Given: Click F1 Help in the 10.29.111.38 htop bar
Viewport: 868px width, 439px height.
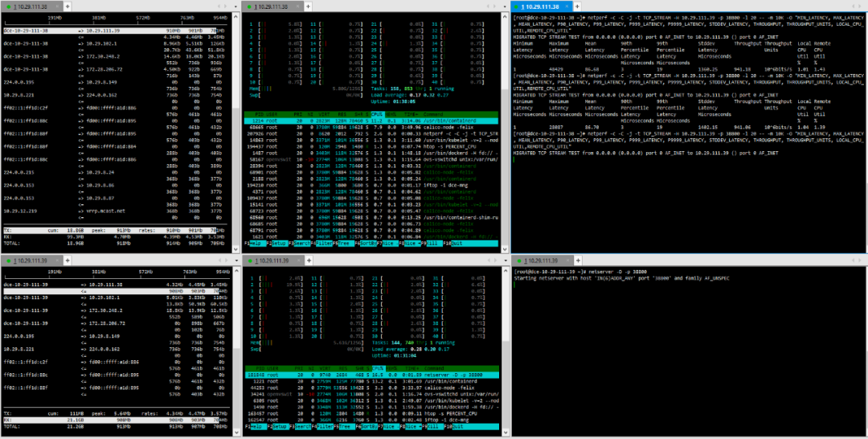Looking at the screenshot, I should click(x=255, y=244).
